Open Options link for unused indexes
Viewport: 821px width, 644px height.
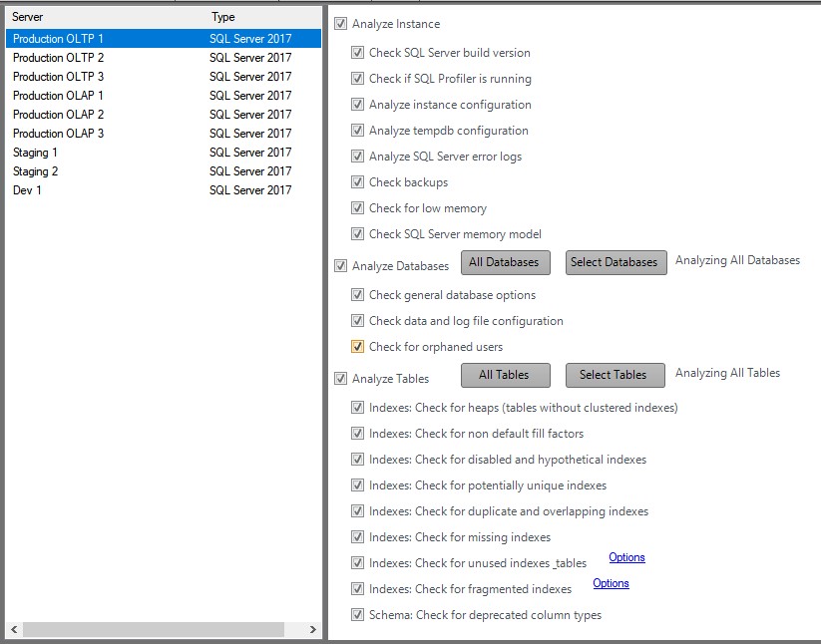point(626,557)
